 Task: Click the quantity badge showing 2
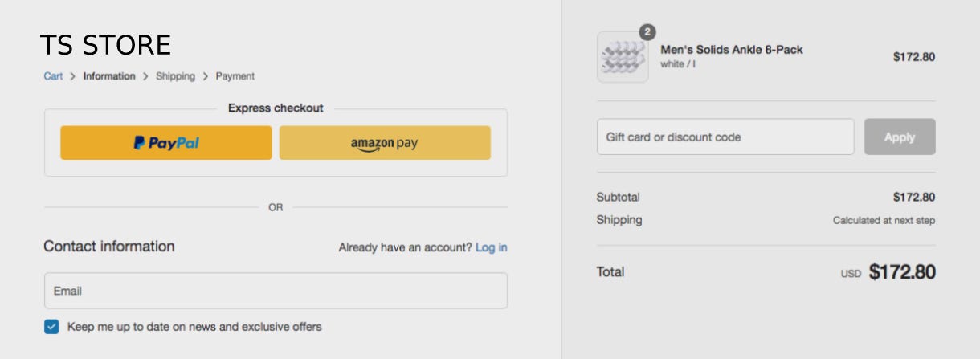point(647,32)
